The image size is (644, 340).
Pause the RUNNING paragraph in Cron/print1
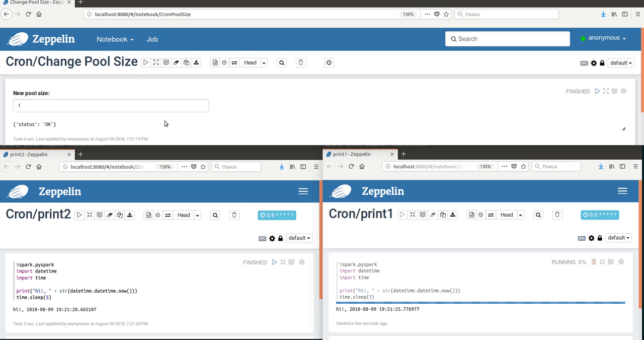pos(594,262)
